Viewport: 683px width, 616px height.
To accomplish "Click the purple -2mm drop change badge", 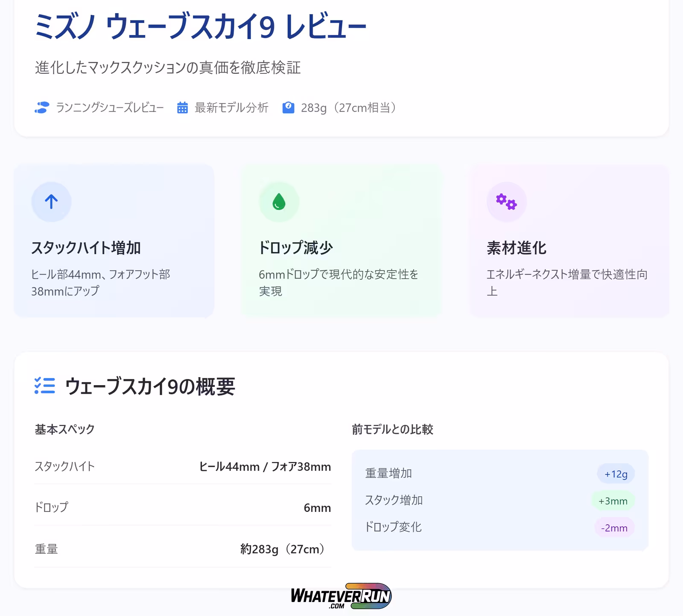I will pyautogui.click(x=614, y=528).
